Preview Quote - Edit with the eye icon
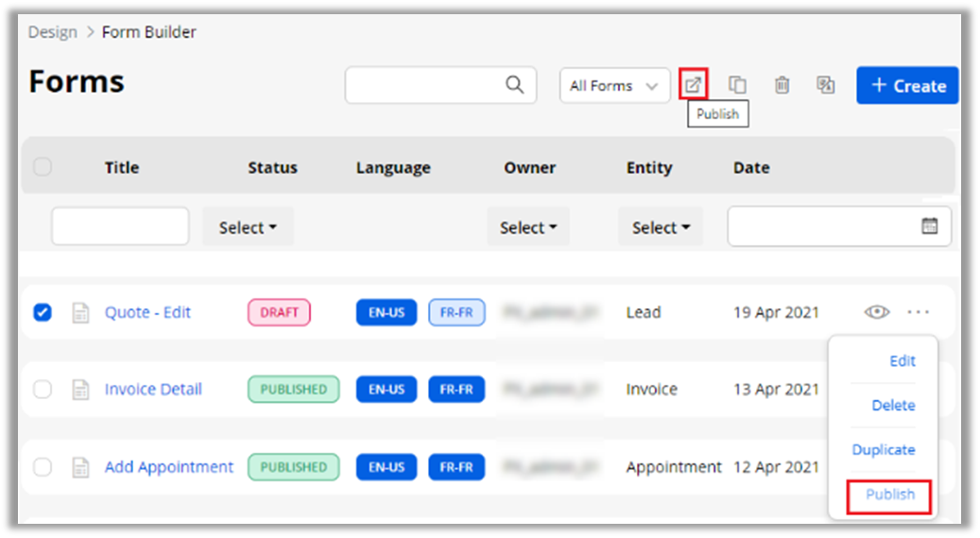Viewport: 980px width, 538px height. point(877,312)
